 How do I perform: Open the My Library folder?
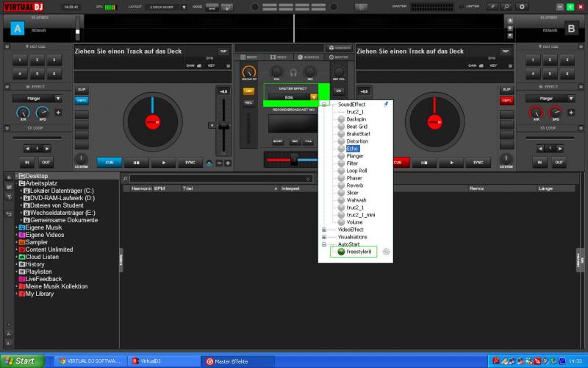pos(36,294)
